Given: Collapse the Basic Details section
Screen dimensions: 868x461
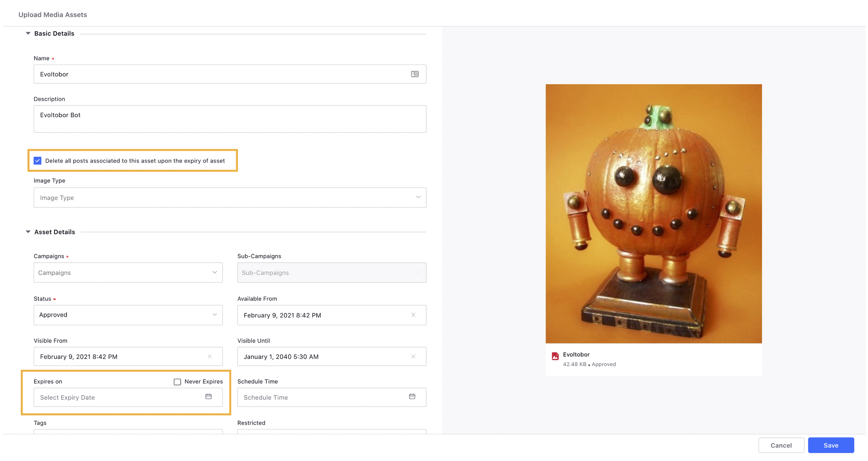Looking at the screenshot, I should pyautogui.click(x=28, y=34).
